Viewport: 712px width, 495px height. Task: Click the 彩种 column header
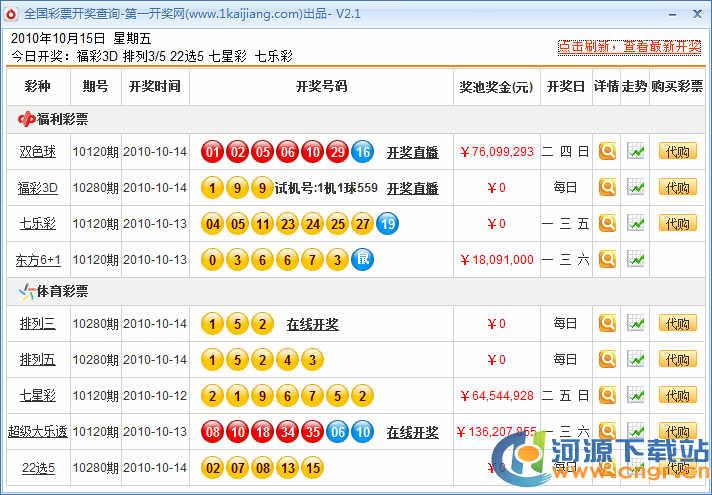(x=38, y=86)
